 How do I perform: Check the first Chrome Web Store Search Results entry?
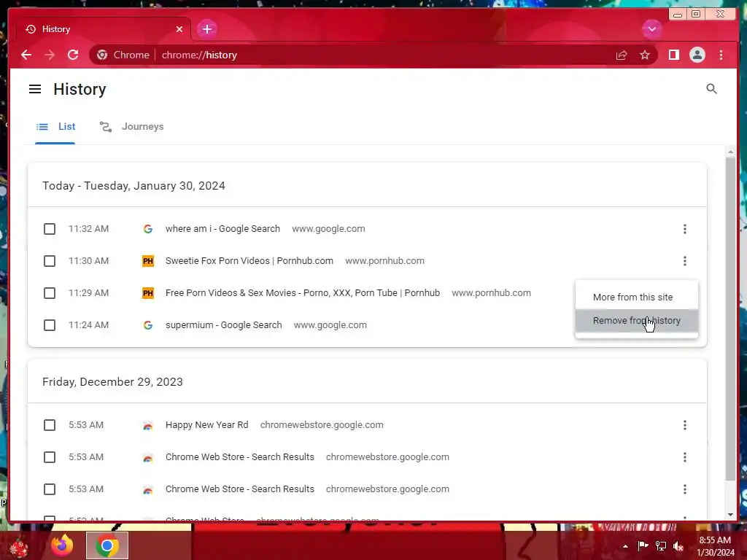pyautogui.click(x=50, y=457)
